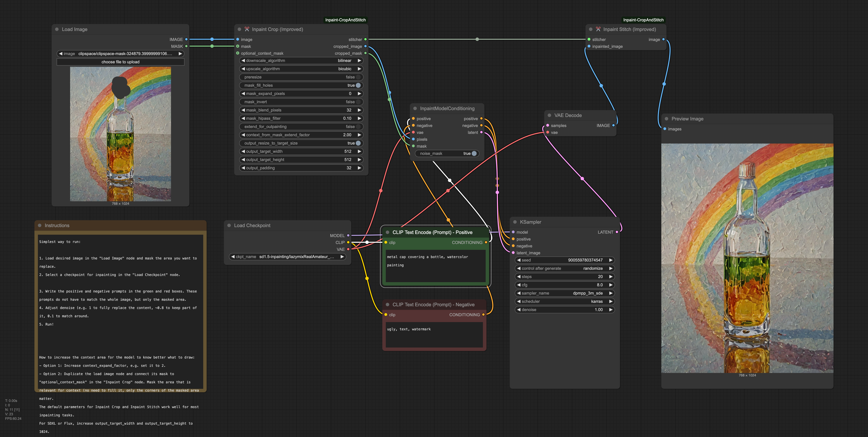This screenshot has height=437, width=868.
Task: Open the sampler_name dropdown
Action: [x=564, y=293]
